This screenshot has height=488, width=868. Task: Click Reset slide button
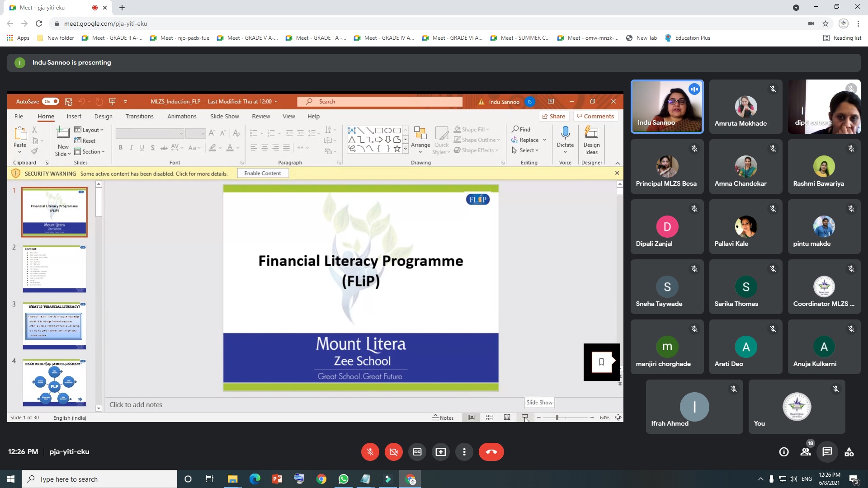(85, 141)
